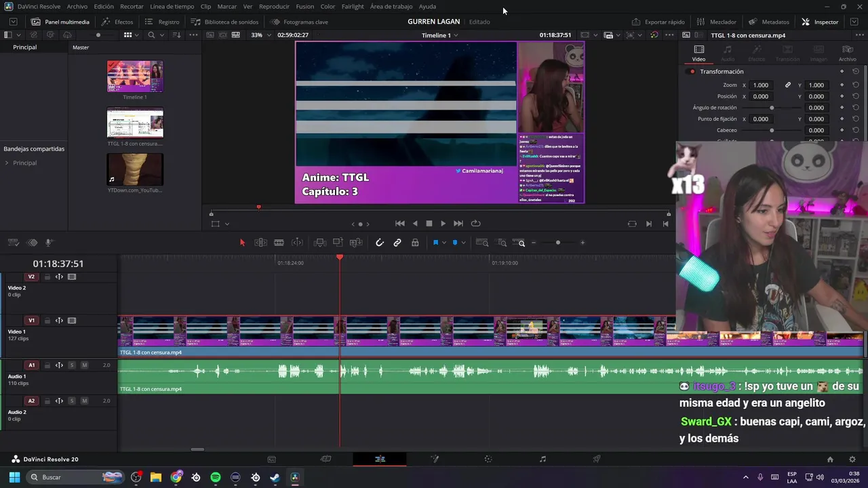Screen dimensions: 868x488
Task: Stop playback in the viewer
Action: (429, 224)
